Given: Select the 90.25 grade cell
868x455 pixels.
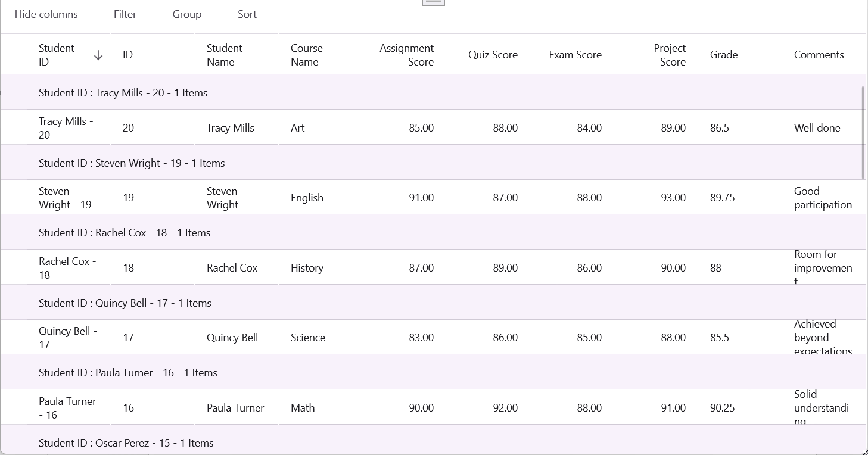Looking at the screenshot, I should pyautogui.click(x=722, y=408).
